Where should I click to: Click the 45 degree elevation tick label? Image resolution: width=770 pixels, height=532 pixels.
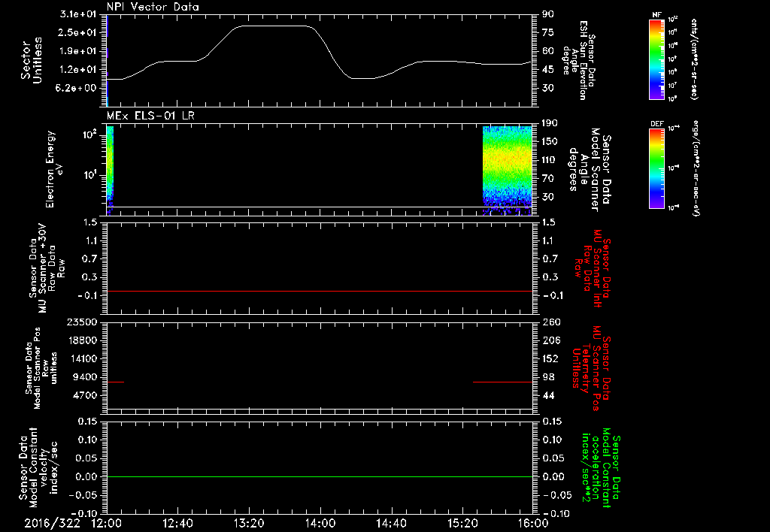tap(548, 70)
